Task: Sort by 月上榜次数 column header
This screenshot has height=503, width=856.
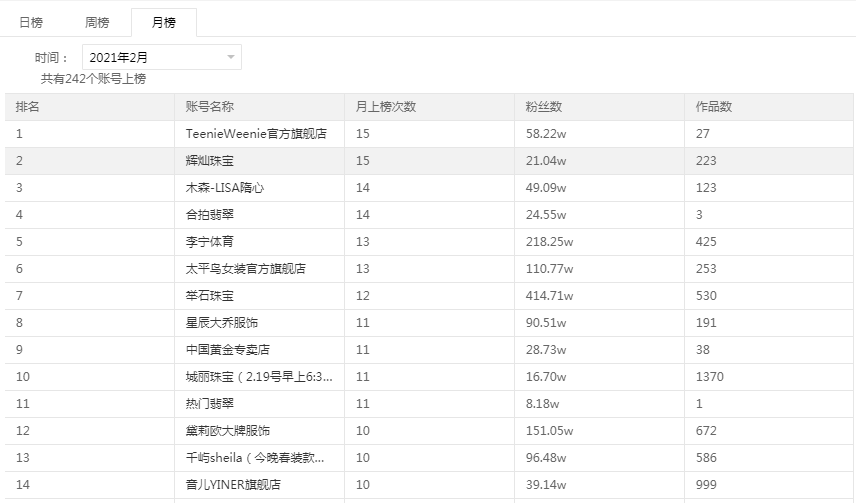Action: coord(386,107)
